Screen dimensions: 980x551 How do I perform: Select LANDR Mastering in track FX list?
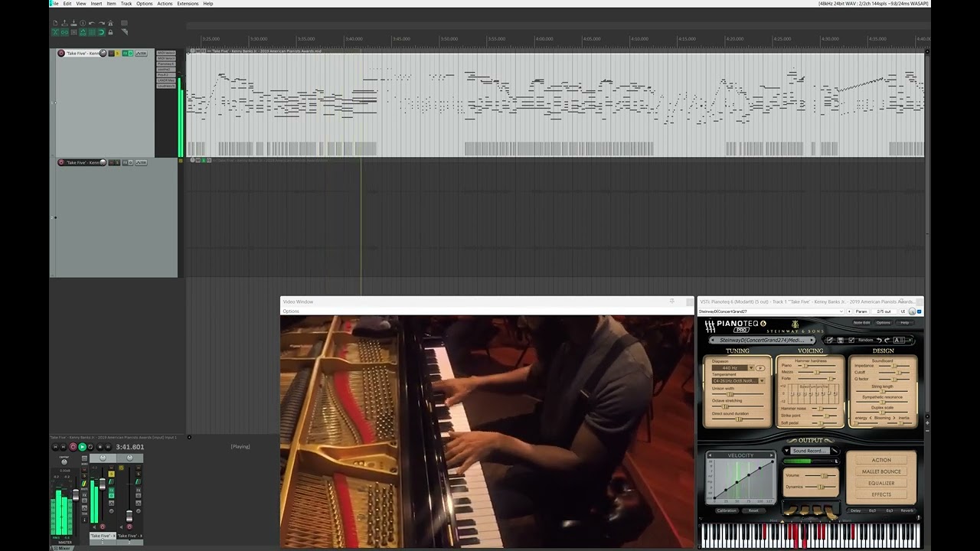click(x=166, y=80)
